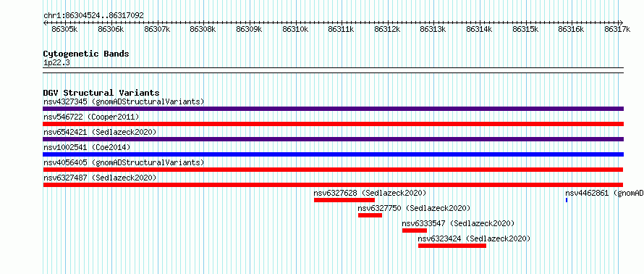Open the nsv6327750 (Sedlazeck2020) label
644x274 pixels.
click(x=414, y=208)
